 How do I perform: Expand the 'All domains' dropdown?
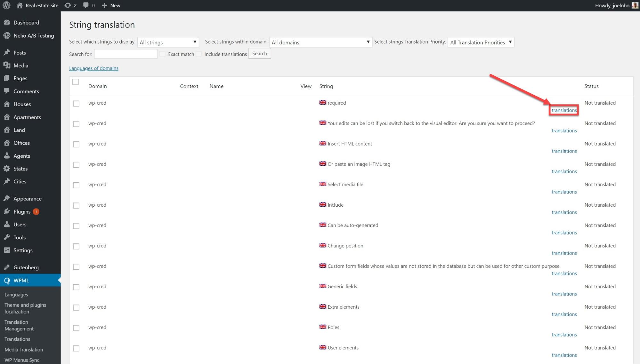[320, 42]
